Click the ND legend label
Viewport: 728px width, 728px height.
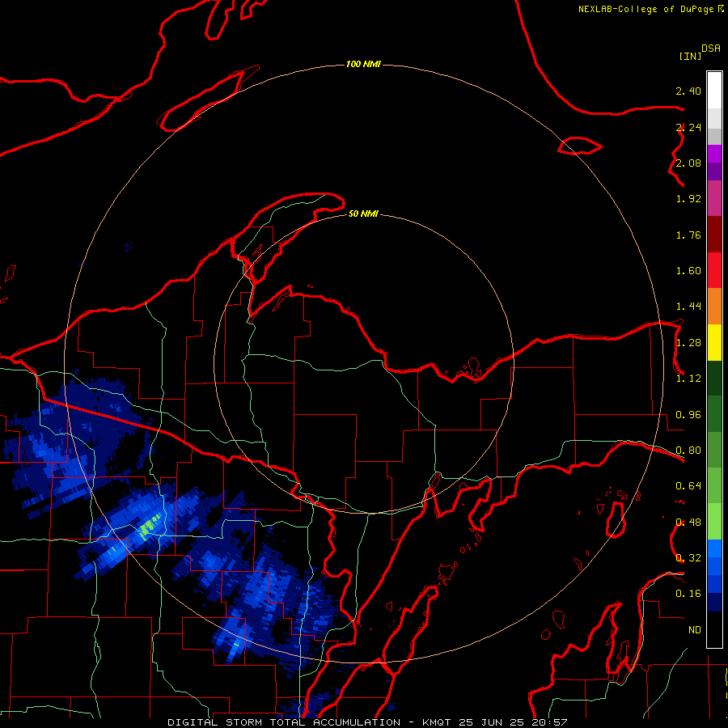coord(695,630)
